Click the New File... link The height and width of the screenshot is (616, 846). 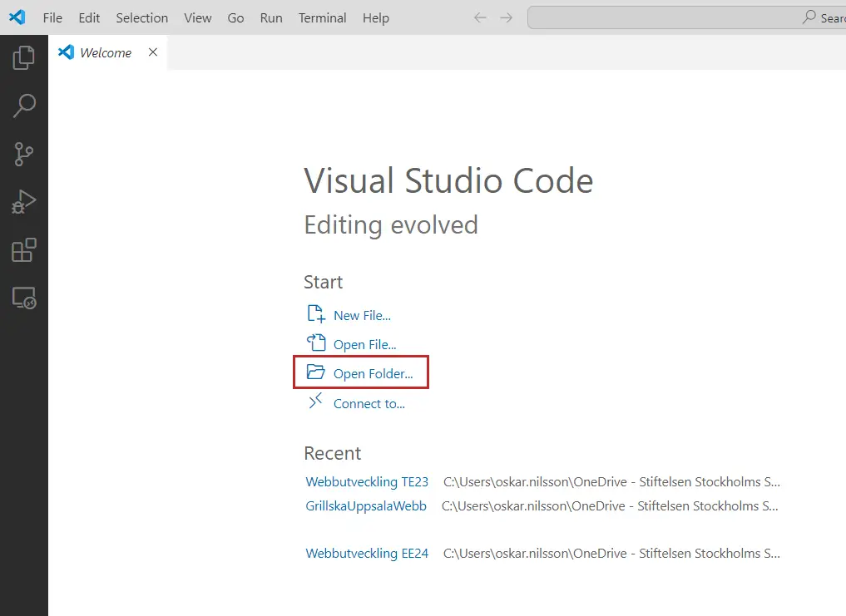click(x=361, y=315)
